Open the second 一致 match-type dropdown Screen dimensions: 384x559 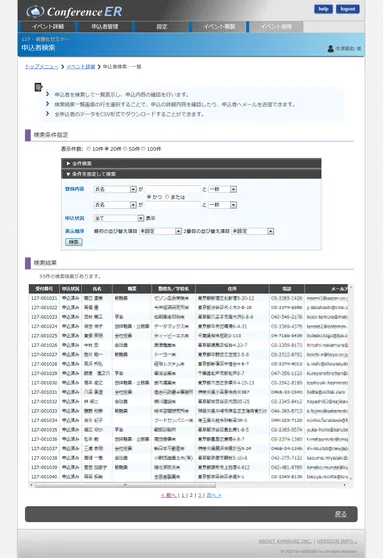coord(222,205)
